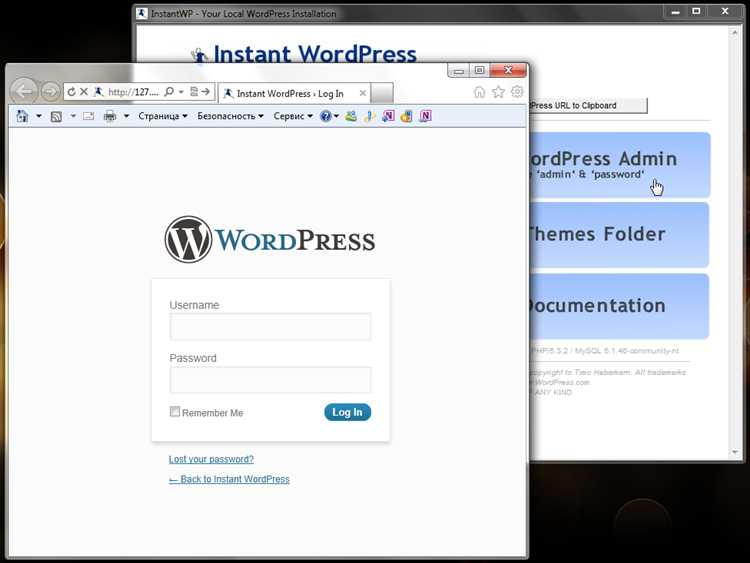Go forward with the browser Forward arrow
Image resolution: width=750 pixels, height=563 pixels.
pyautogui.click(x=50, y=91)
